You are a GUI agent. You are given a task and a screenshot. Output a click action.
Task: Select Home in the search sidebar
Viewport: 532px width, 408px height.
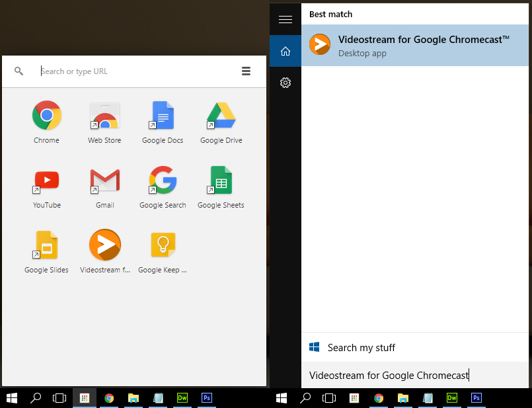[285, 51]
